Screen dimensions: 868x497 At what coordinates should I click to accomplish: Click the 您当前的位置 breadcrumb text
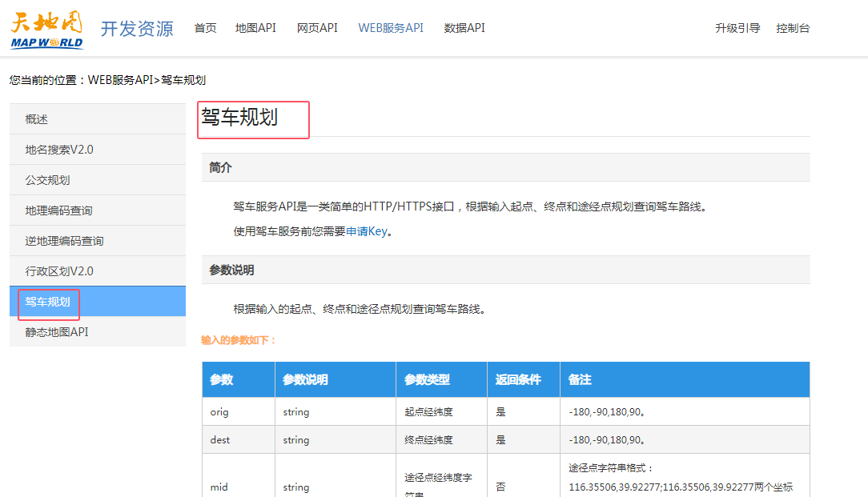[42, 80]
